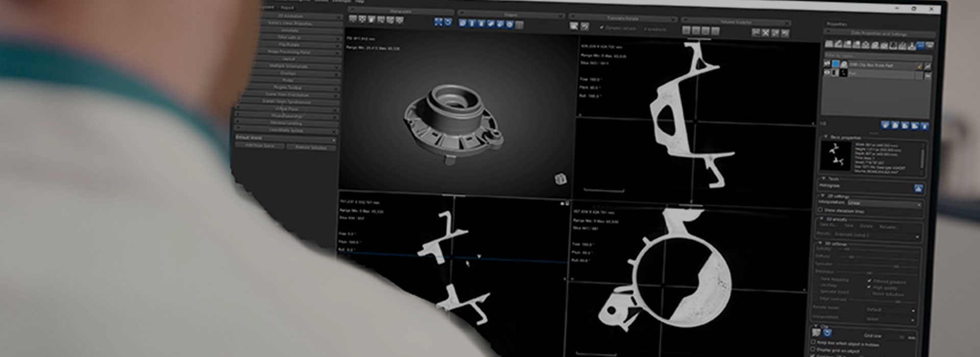980x357 pixels.
Task: Uncheck the Filtered gradient checkbox
Action: pyautogui.click(x=869, y=280)
